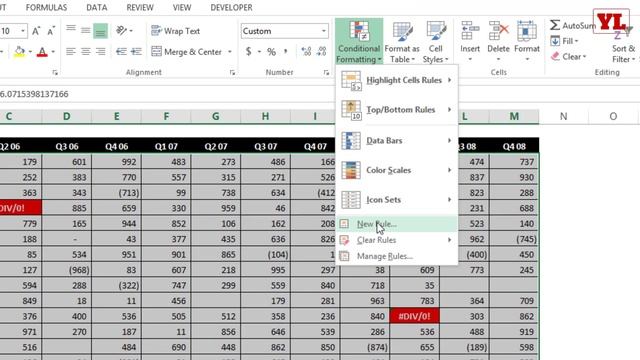This screenshot has height=360, width=640.
Task: Click Conditional Formatting button
Action: click(x=359, y=42)
